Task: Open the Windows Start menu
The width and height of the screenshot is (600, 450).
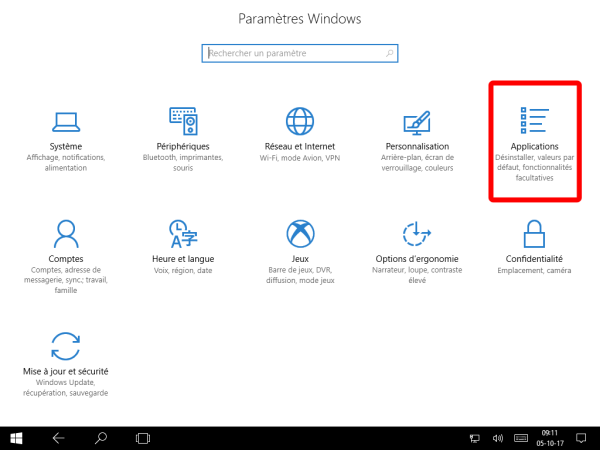Action: (16, 438)
